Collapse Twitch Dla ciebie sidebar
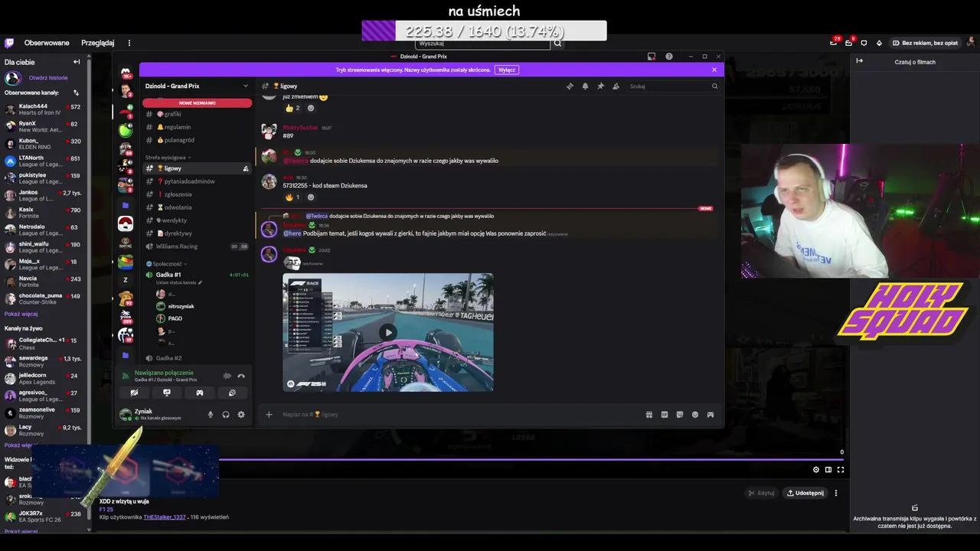This screenshot has height=551, width=980. pyautogui.click(x=77, y=62)
